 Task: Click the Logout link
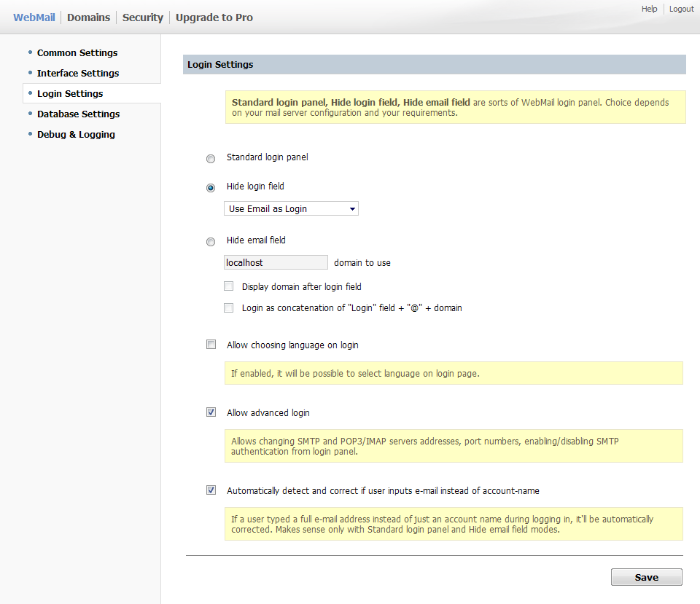click(x=681, y=9)
